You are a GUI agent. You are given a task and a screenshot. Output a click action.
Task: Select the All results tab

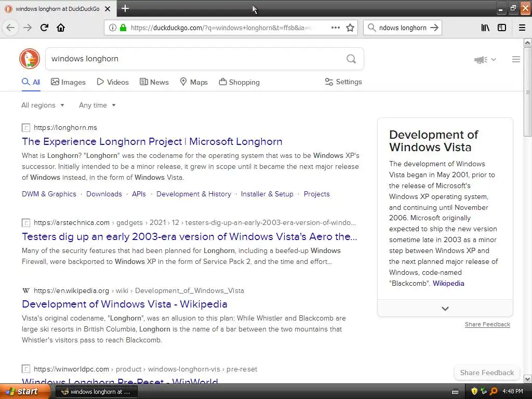point(31,82)
